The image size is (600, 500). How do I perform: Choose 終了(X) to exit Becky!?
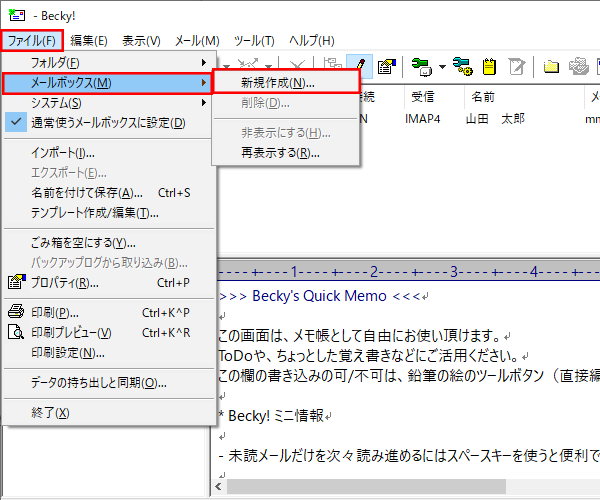coord(108,412)
